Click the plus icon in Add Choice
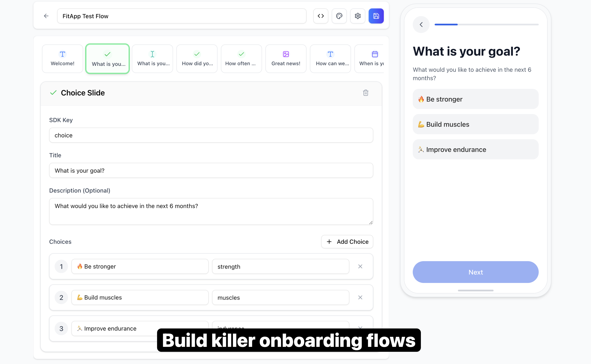591x364 pixels. click(329, 242)
